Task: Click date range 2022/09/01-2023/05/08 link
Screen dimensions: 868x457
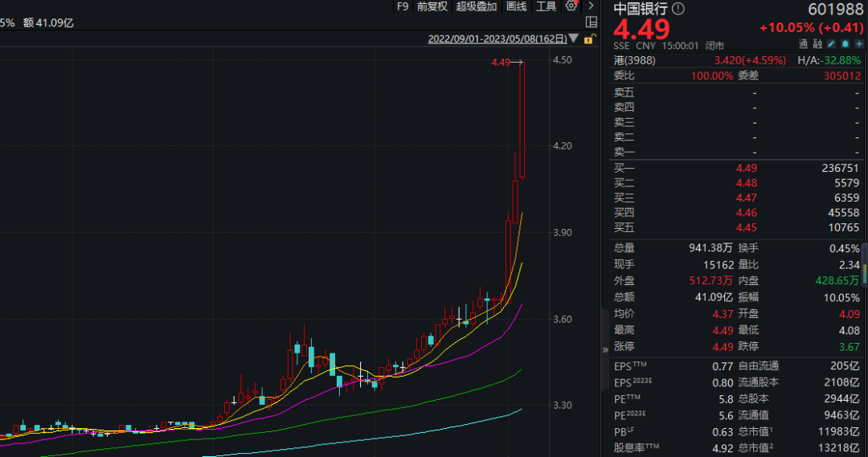Action: click(x=497, y=39)
